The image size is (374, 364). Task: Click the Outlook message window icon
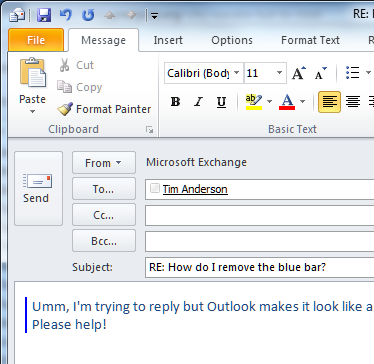tap(16, 15)
